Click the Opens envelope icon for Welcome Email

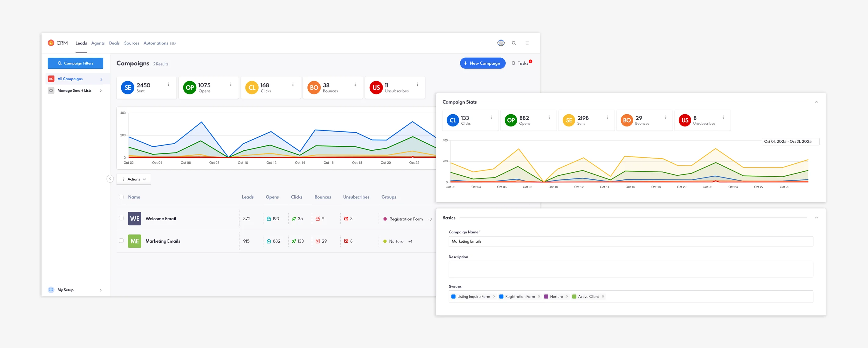[269, 218]
